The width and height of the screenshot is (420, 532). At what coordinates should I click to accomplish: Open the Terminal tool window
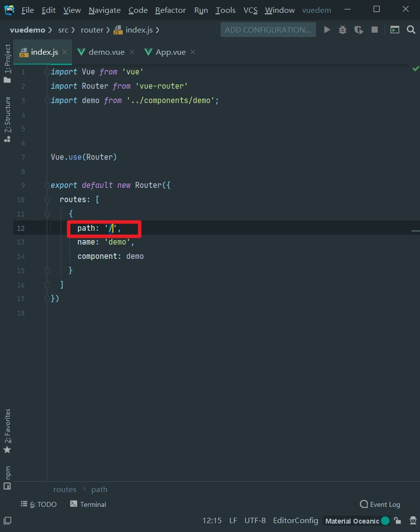pos(88,504)
